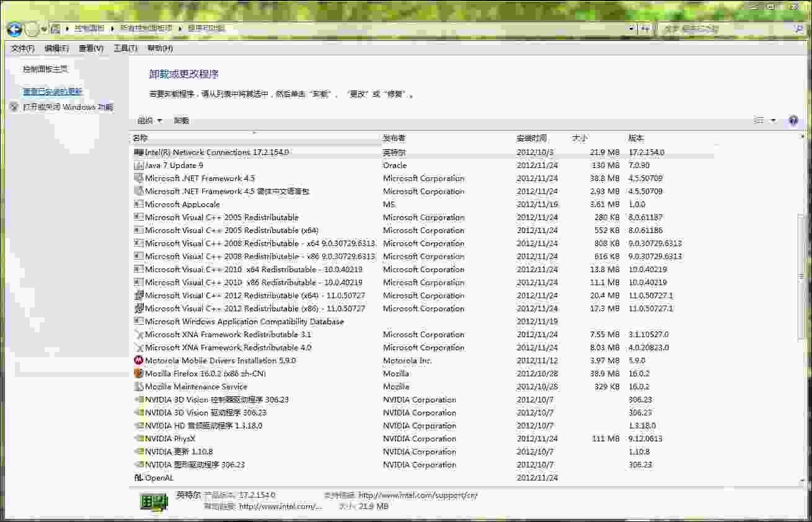Expand breadcrumb arrow after 所有控制面板项
Viewport: 812px width, 522px height.
coord(180,29)
